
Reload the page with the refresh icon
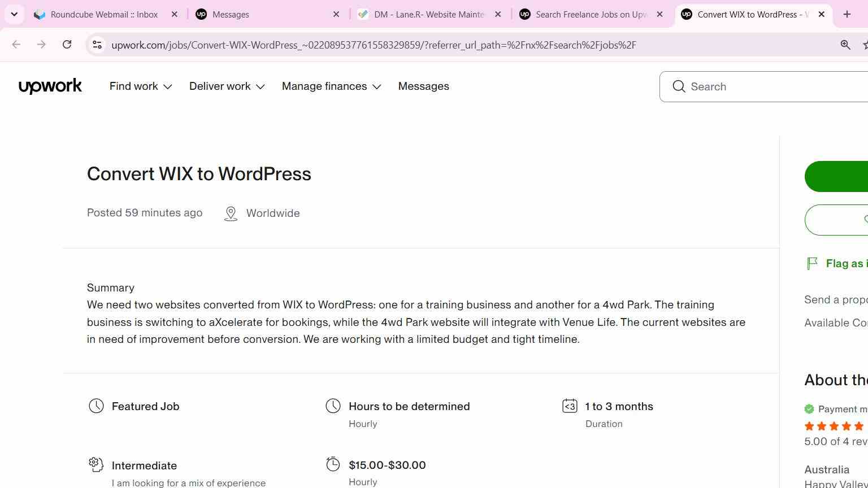click(67, 45)
